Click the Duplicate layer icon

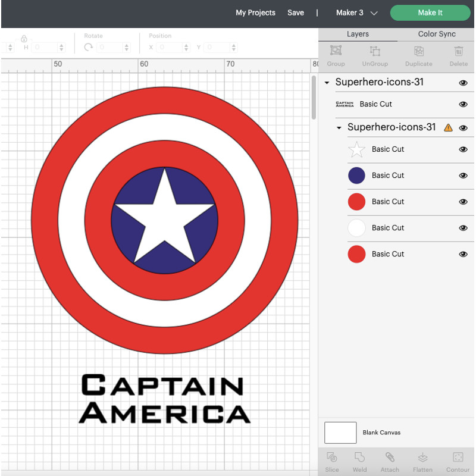[418, 52]
